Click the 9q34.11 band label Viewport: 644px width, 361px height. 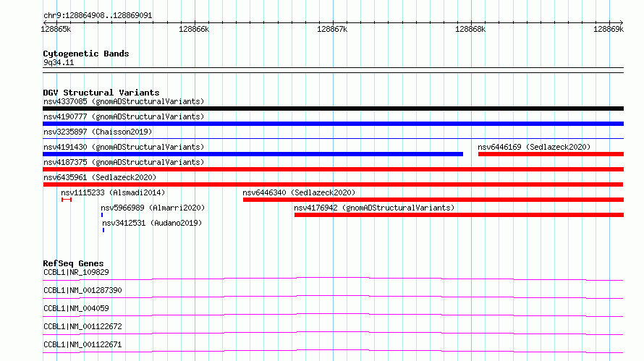point(59,62)
